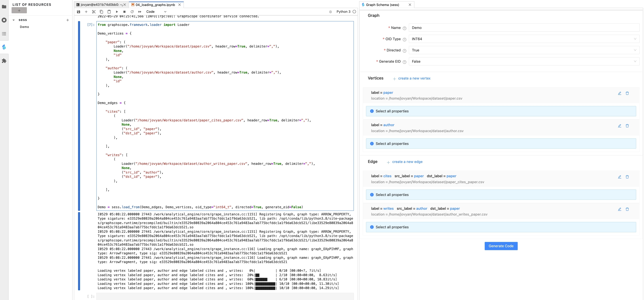Save the notebook with the disk icon
Image resolution: width=644 pixels, height=300 pixels.
click(79, 12)
